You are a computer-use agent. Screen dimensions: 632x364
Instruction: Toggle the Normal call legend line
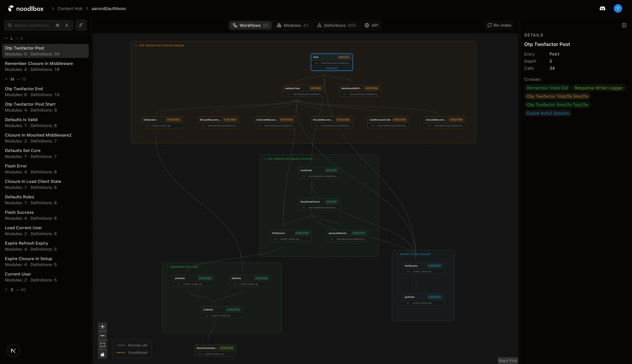(121, 345)
